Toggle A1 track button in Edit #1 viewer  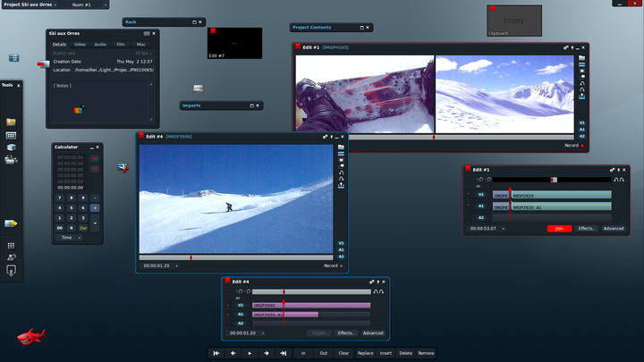pos(582,130)
